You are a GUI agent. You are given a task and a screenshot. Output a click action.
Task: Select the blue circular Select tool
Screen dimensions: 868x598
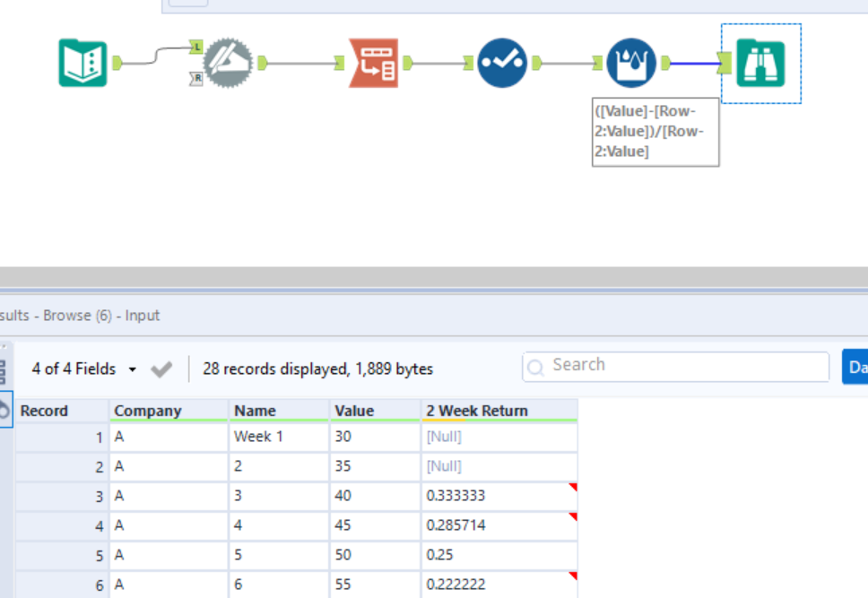[x=502, y=63]
